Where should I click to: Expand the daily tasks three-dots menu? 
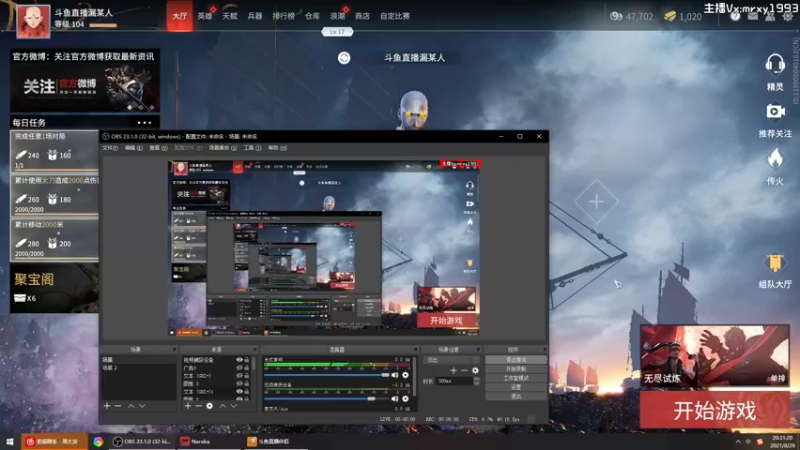144,122
